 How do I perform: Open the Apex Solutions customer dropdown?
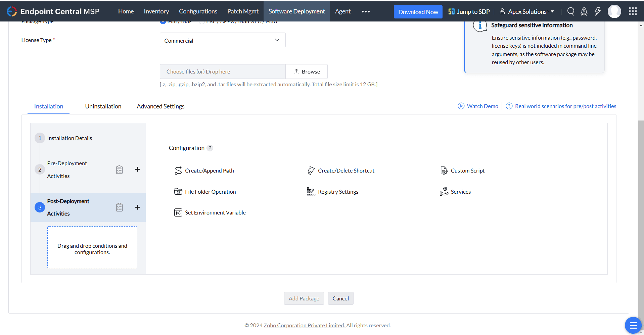point(527,11)
